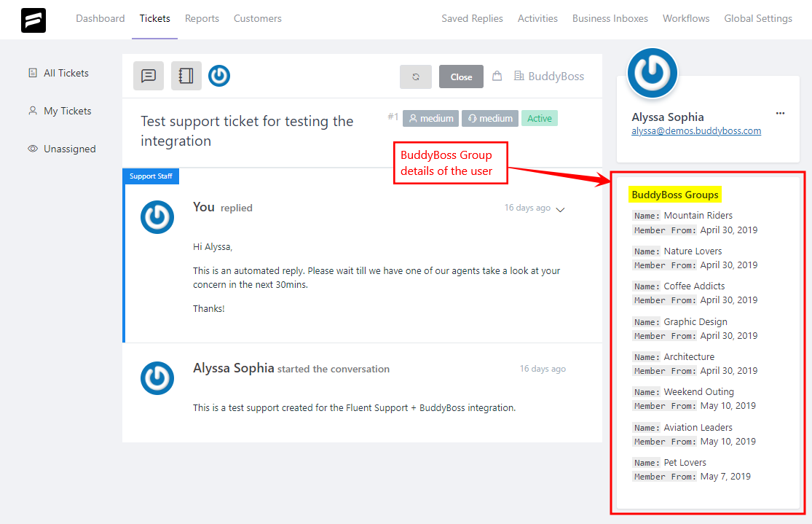
Task: Select the My Tickets sidebar icon
Action: coord(33,111)
